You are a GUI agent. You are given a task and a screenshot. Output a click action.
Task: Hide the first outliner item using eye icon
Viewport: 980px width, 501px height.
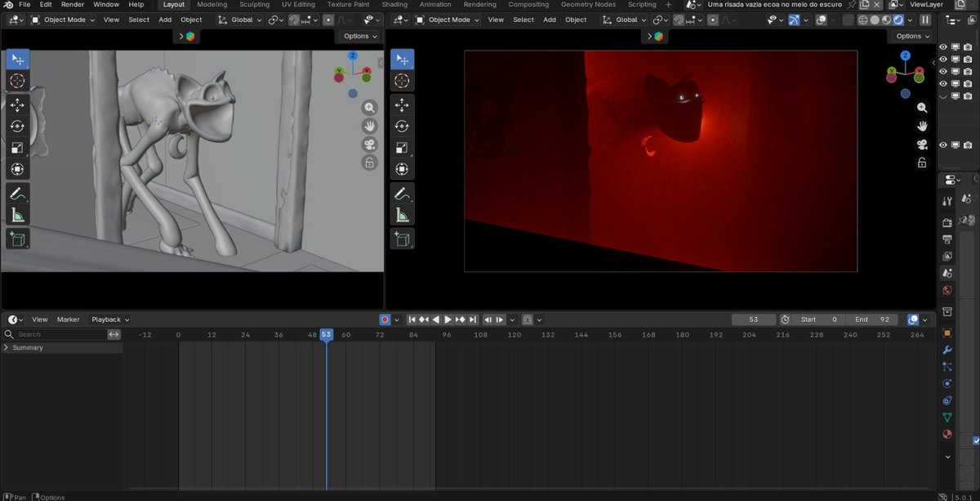coord(943,47)
